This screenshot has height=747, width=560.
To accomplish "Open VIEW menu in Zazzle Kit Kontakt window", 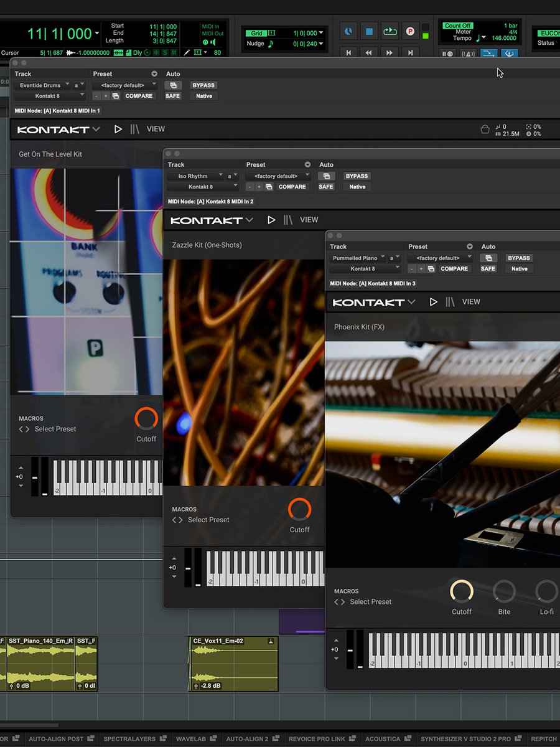I will point(309,220).
